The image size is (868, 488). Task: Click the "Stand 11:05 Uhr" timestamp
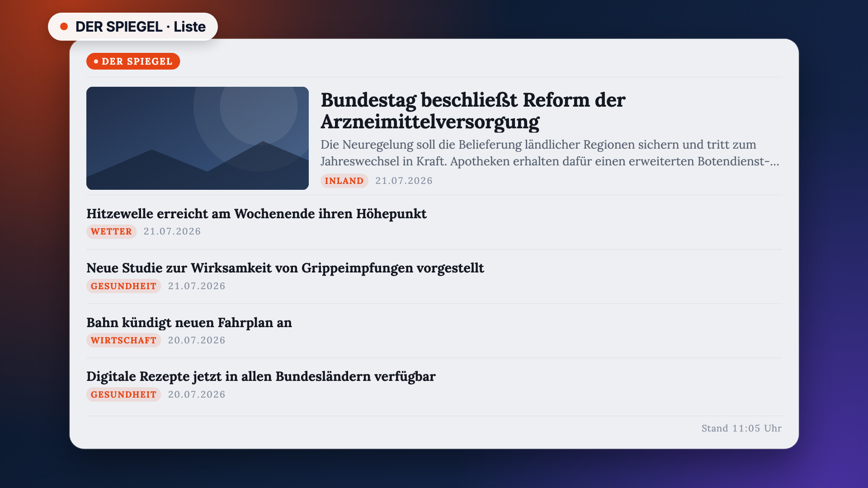[741, 428]
